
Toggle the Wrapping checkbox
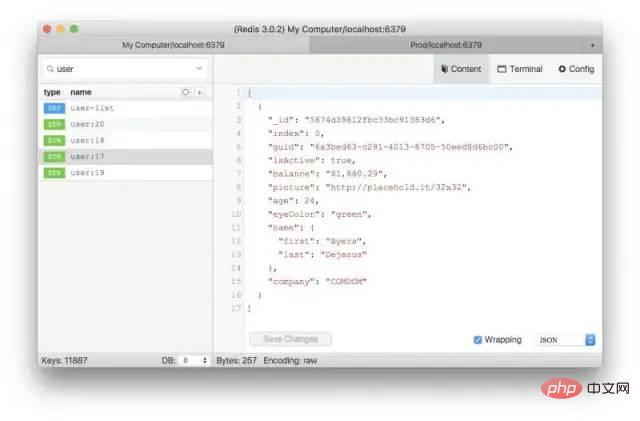click(x=477, y=340)
